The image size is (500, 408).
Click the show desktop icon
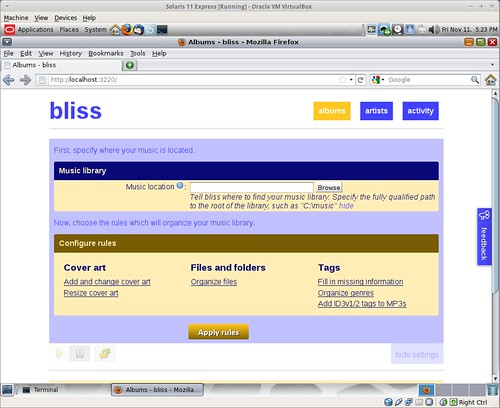[x=7, y=389]
